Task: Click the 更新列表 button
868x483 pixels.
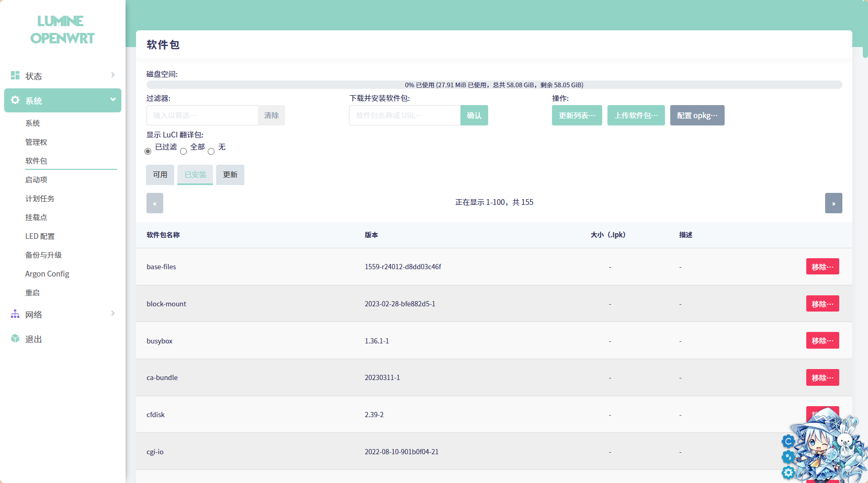Action: (x=577, y=116)
